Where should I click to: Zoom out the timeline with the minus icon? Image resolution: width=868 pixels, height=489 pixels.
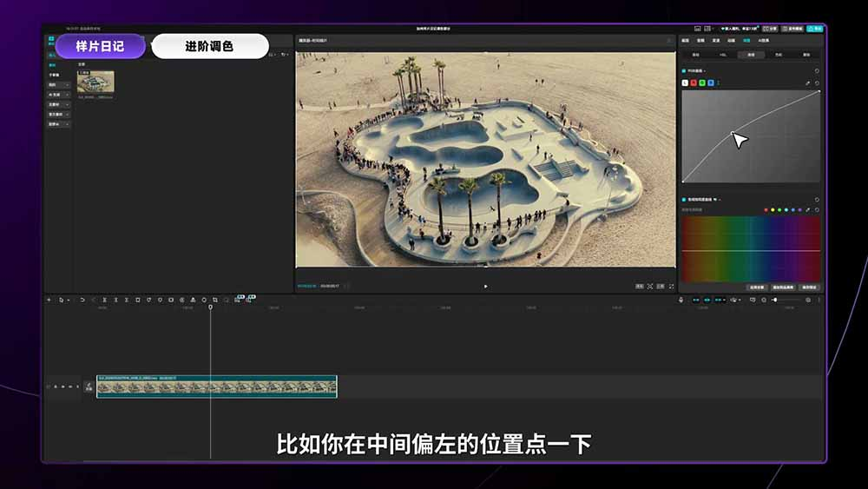(764, 301)
